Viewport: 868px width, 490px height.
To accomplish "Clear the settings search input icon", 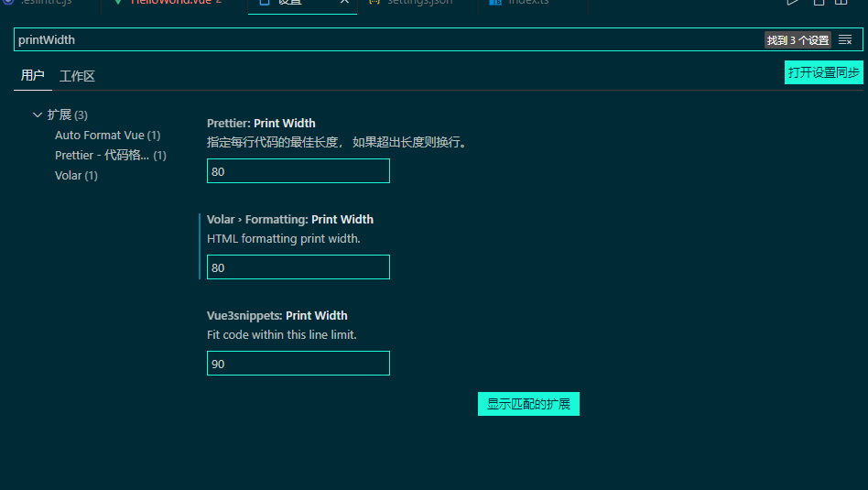I will [845, 40].
